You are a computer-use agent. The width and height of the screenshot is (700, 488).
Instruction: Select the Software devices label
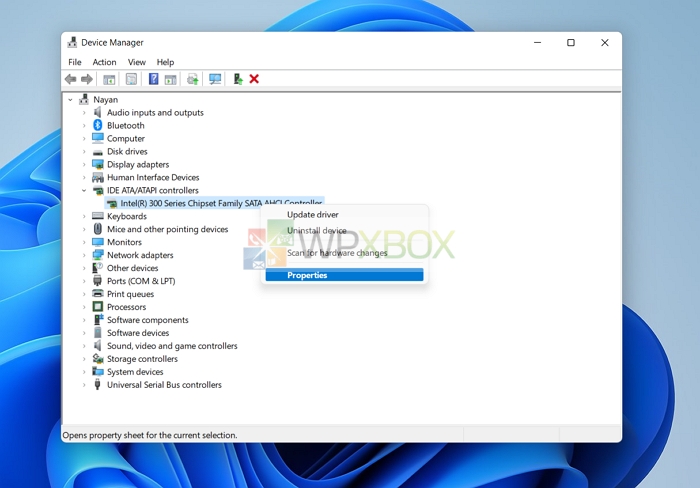click(138, 333)
